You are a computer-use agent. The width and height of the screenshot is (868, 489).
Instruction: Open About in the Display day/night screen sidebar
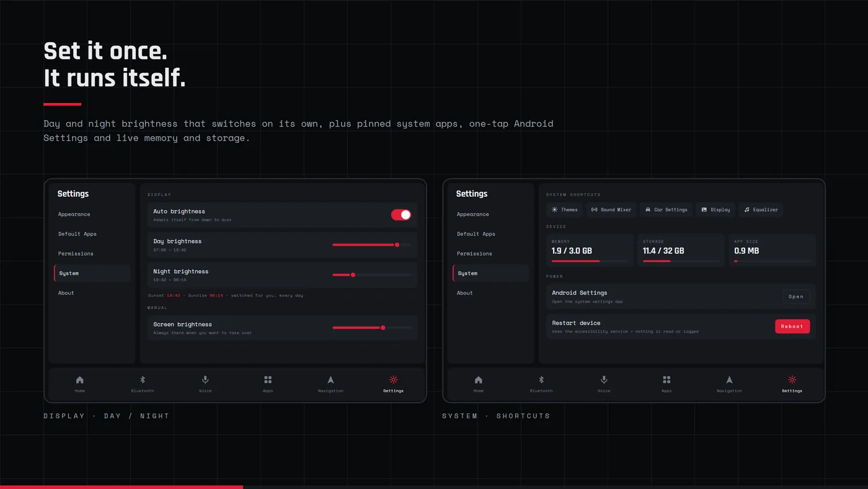[x=92, y=293]
